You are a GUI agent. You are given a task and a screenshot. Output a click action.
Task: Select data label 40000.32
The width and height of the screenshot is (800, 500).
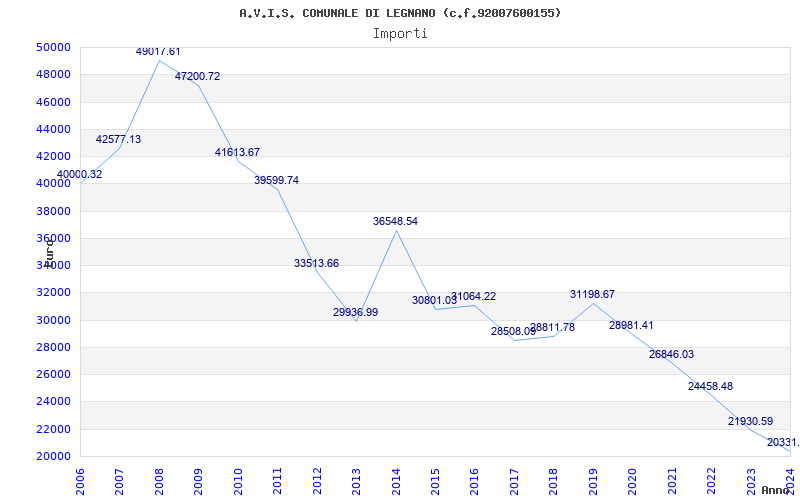coord(79,174)
